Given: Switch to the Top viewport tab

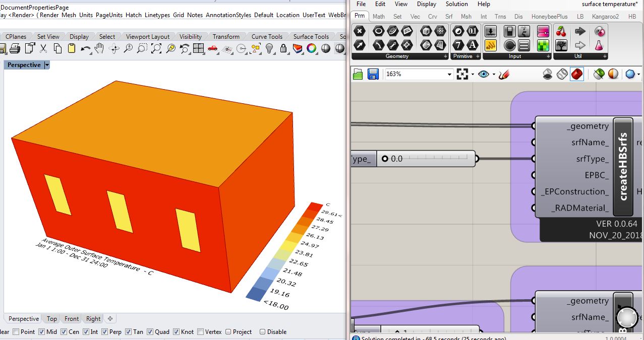Looking at the screenshot, I should pyautogui.click(x=52, y=318).
